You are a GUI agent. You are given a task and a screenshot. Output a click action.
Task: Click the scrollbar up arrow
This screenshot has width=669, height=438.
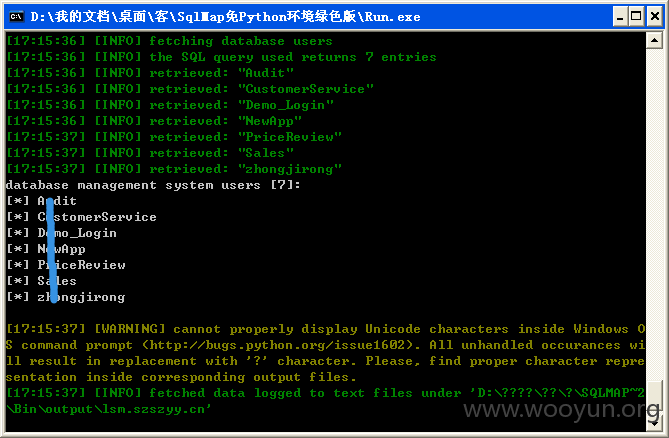654,41
